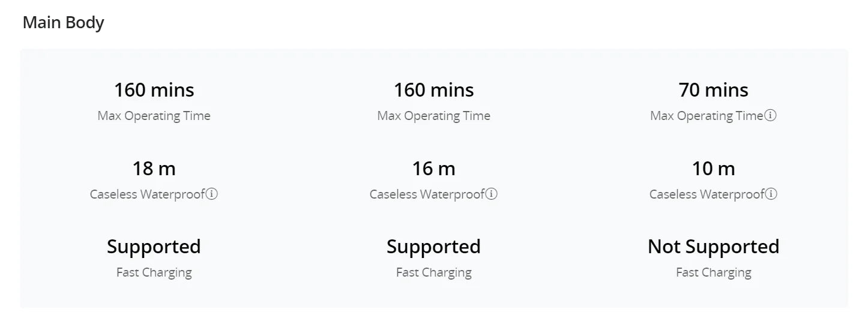Image resolution: width=868 pixels, height=318 pixels.
Task: Click Caseless Waterproof label under 16 m
Action: coord(427,194)
